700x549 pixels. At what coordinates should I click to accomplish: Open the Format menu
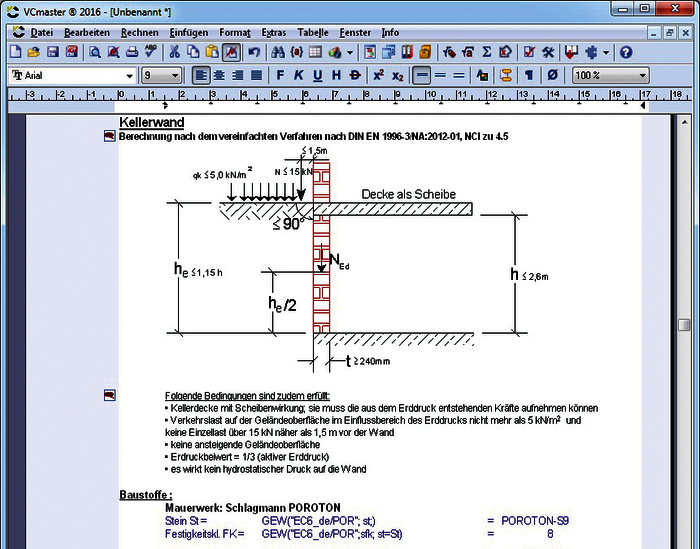[235, 33]
